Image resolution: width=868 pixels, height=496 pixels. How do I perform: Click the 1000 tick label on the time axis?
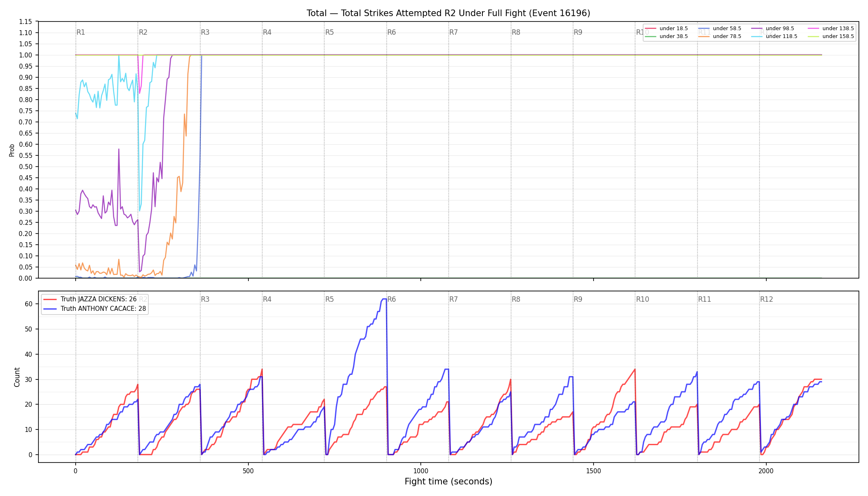point(421,471)
